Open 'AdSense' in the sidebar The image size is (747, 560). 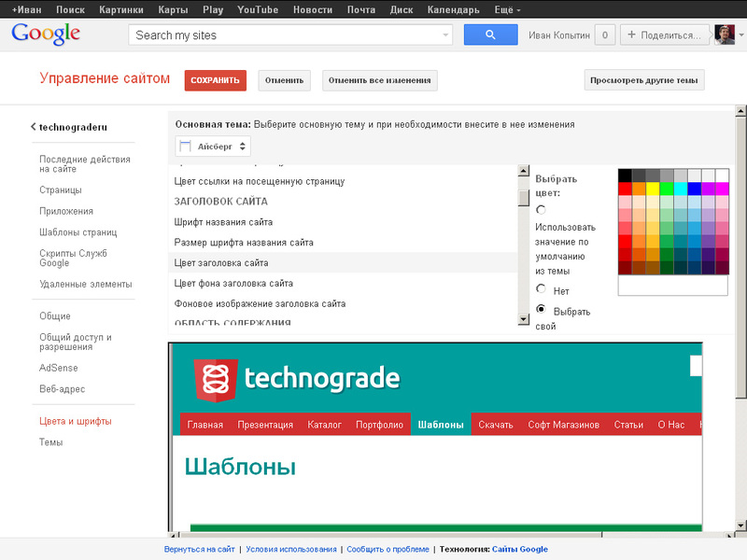59,368
